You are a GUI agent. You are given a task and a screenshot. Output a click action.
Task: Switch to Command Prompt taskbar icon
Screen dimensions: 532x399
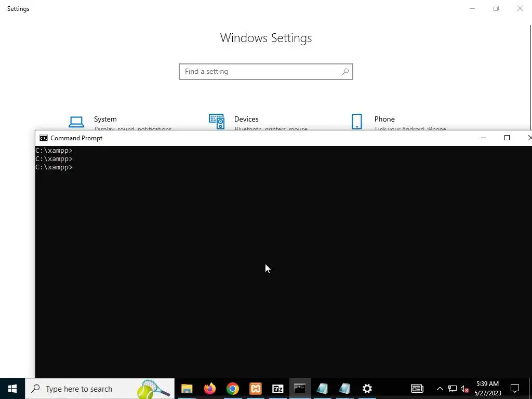click(300, 389)
